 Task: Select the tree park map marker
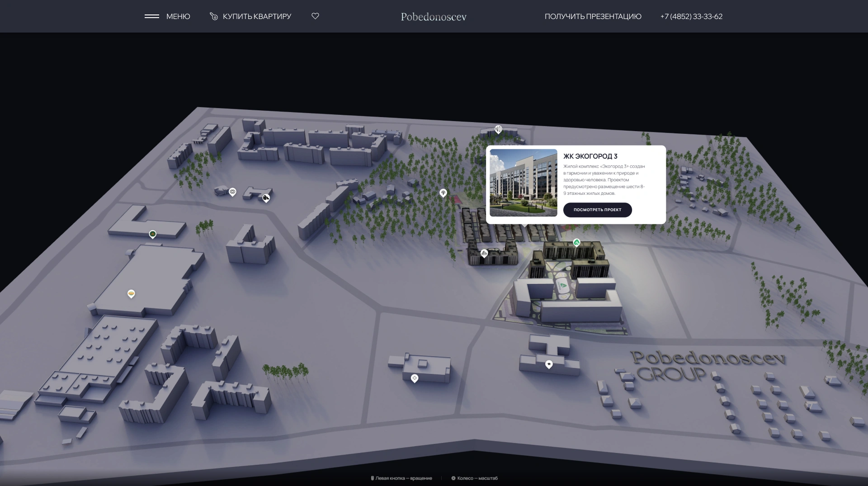pos(443,193)
